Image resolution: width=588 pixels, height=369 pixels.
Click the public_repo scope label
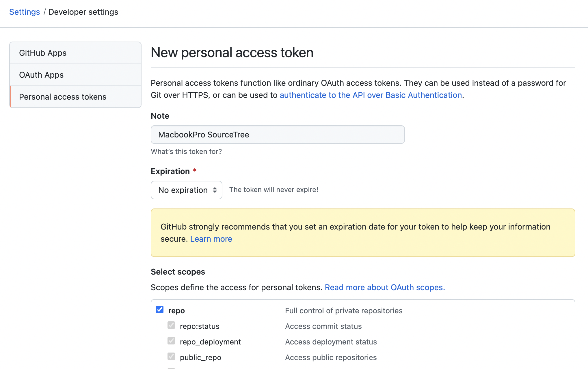tap(200, 357)
